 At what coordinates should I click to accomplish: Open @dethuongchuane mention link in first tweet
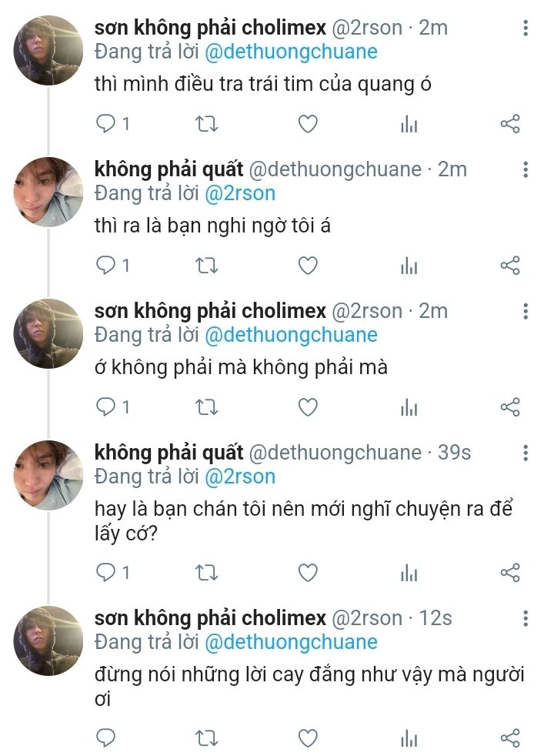(291, 52)
